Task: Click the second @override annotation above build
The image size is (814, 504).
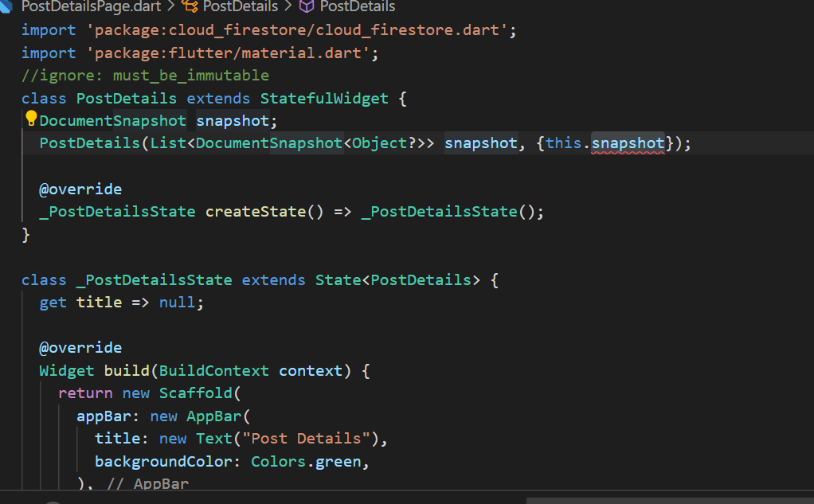Action: (x=80, y=348)
